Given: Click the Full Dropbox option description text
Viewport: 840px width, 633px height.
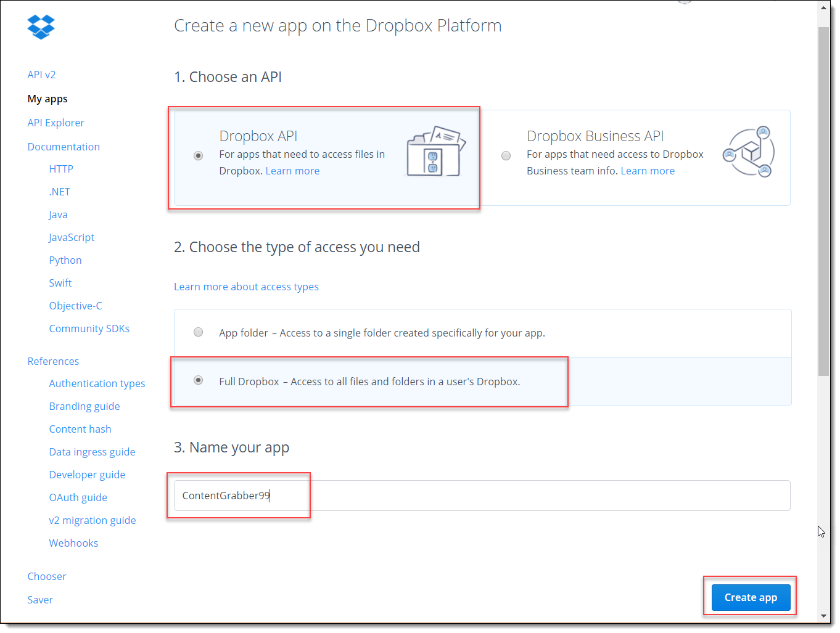Looking at the screenshot, I should (x=369, y=382).
